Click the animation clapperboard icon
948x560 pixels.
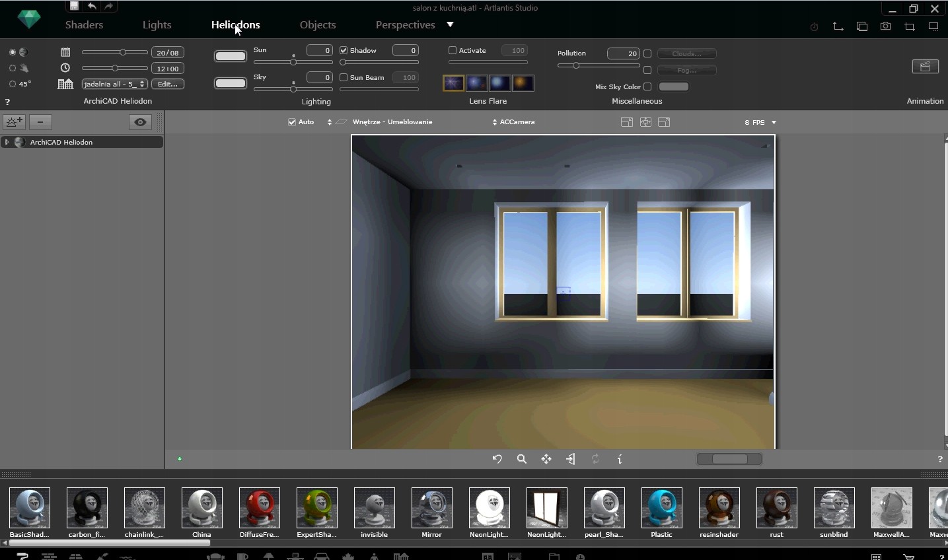925,67
